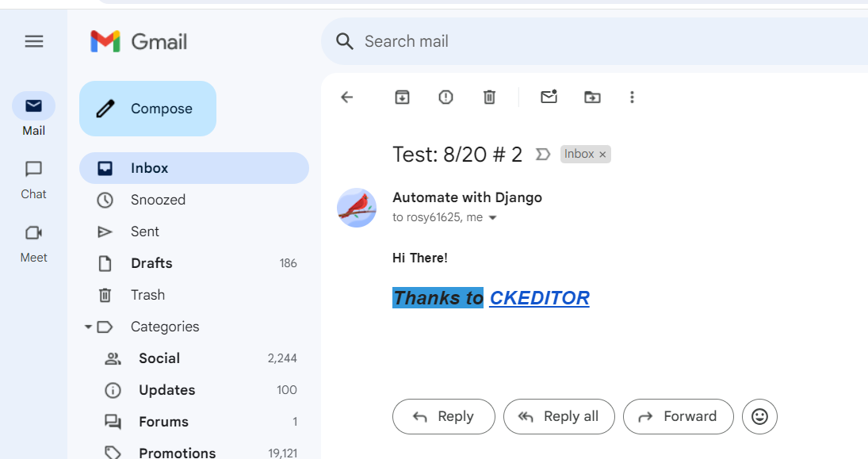Click the Drafts count 186
868x459 pixels.
[x=289, y=263]
